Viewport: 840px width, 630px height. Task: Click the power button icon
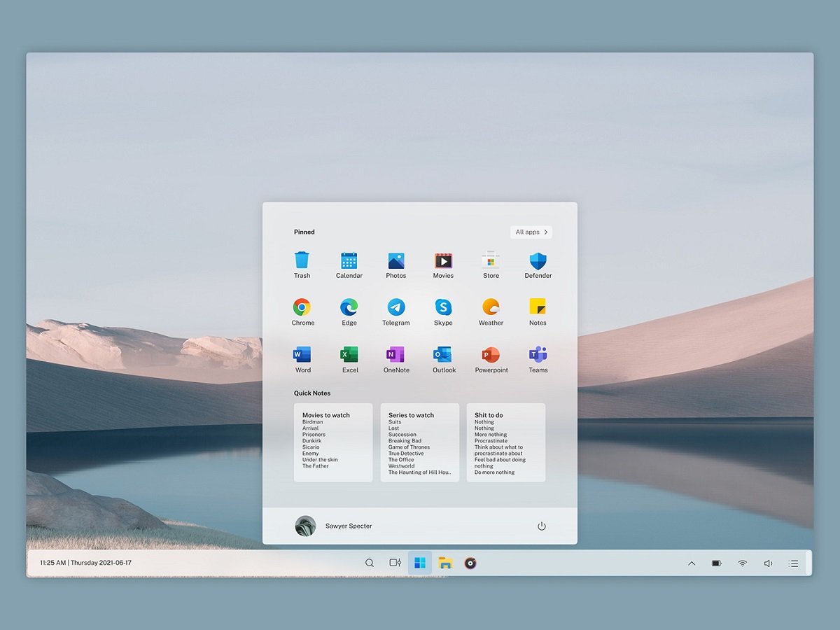click(541, 526)
